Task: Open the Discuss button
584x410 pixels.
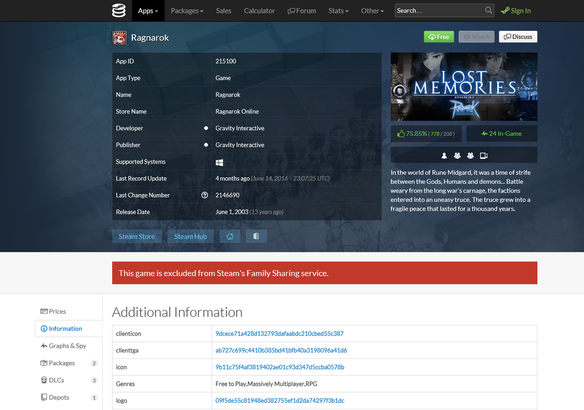Action: click(518, 37)
